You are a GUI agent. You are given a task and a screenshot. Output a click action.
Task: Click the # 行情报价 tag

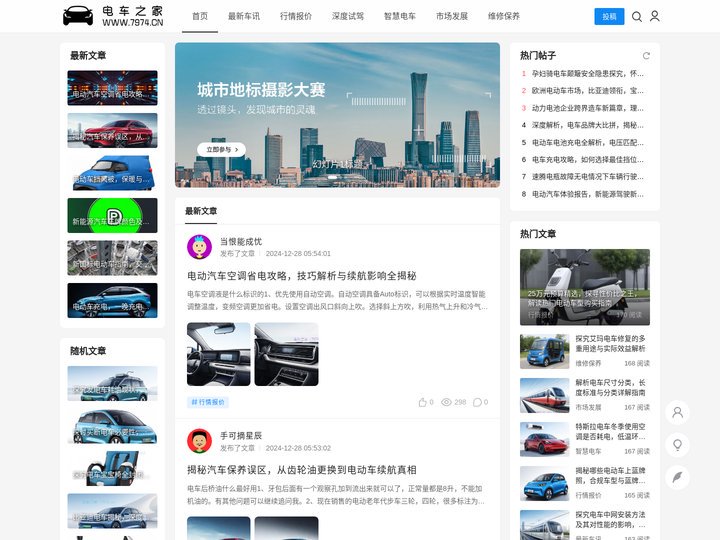pyautogui.click(x=208, y=402)
